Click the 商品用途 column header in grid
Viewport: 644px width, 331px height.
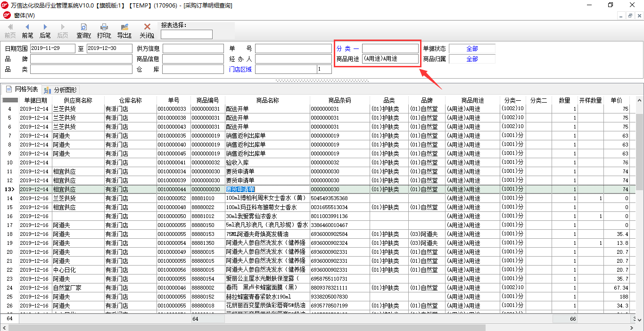click(x=472, y=100)
